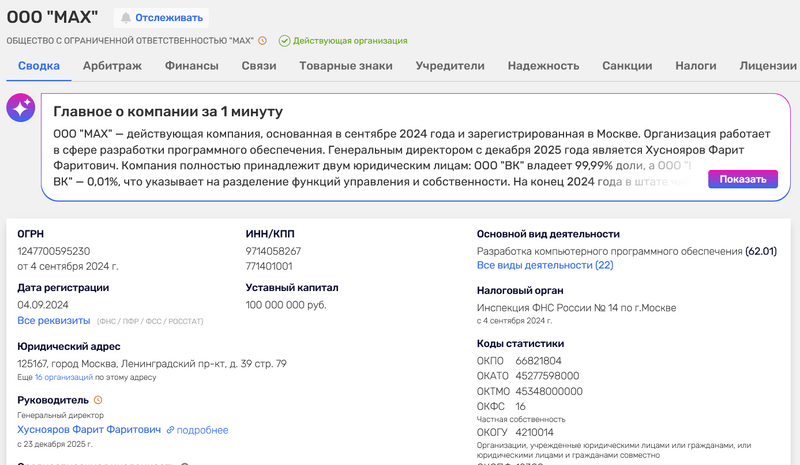Click the history clock icon beside the full company name

tap(263, 41)
